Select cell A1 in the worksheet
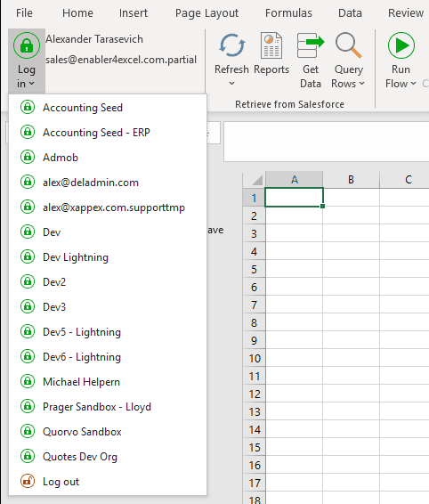Screen dimensions: 429x504 pos(294,198)
